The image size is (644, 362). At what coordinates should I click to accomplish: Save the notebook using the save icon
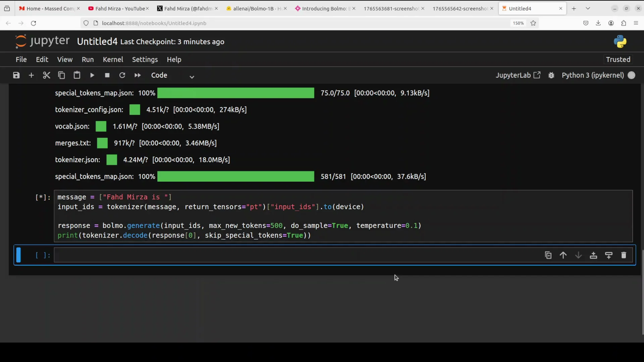[x=16, y=75]
